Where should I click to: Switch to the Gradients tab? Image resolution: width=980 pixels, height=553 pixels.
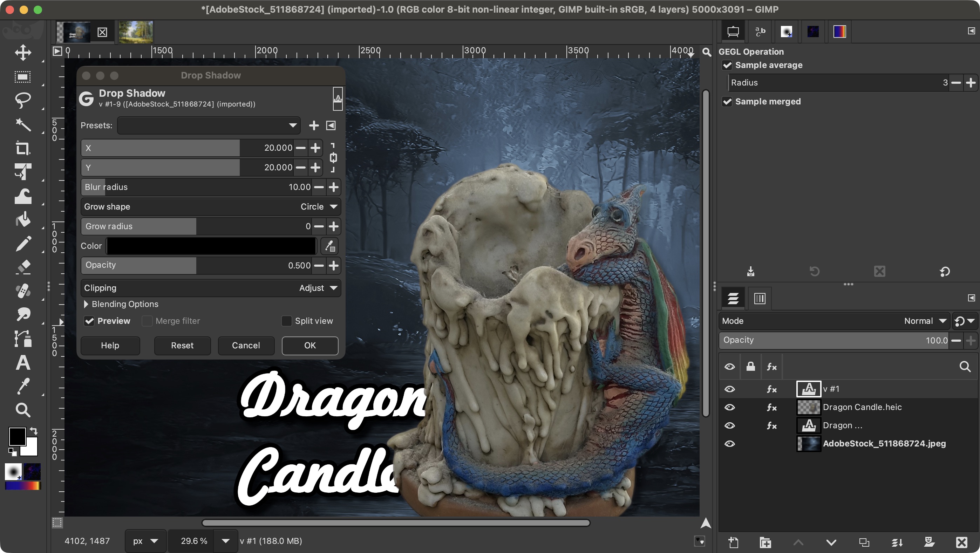[x=839, y=32]
